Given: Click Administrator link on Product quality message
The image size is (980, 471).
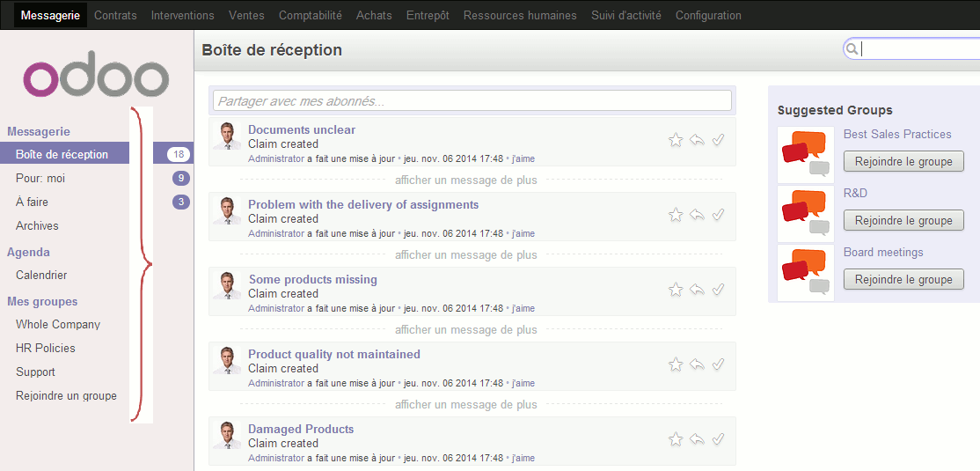Looking at the screenshot, I should (x=276, y=384).
